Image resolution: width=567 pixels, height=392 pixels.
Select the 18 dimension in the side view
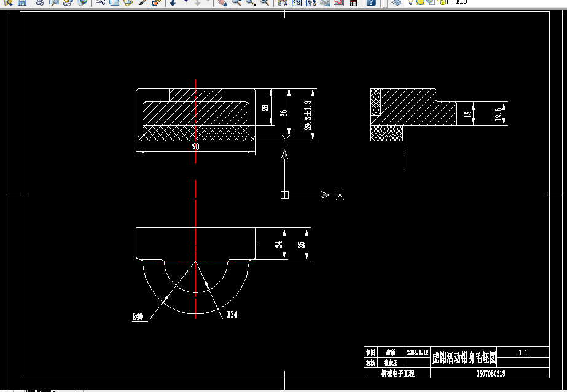click(x=468, y=114)
